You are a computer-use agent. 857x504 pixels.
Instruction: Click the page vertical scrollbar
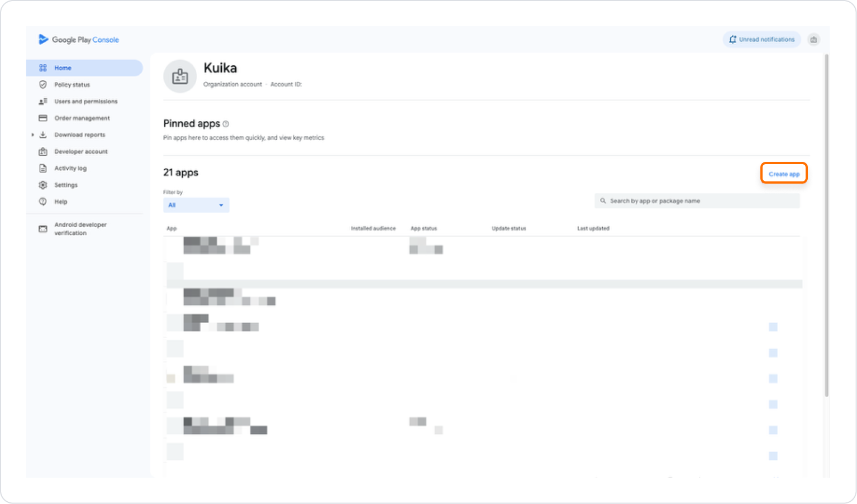pyautogui.click(x=827, y=225)
